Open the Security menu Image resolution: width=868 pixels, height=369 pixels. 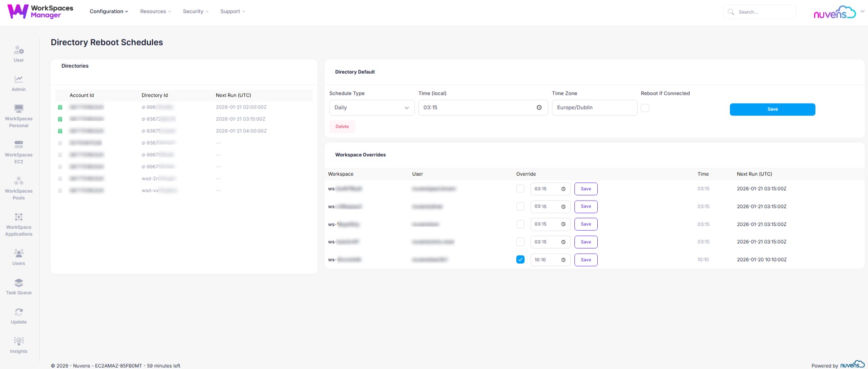[195, 11]
